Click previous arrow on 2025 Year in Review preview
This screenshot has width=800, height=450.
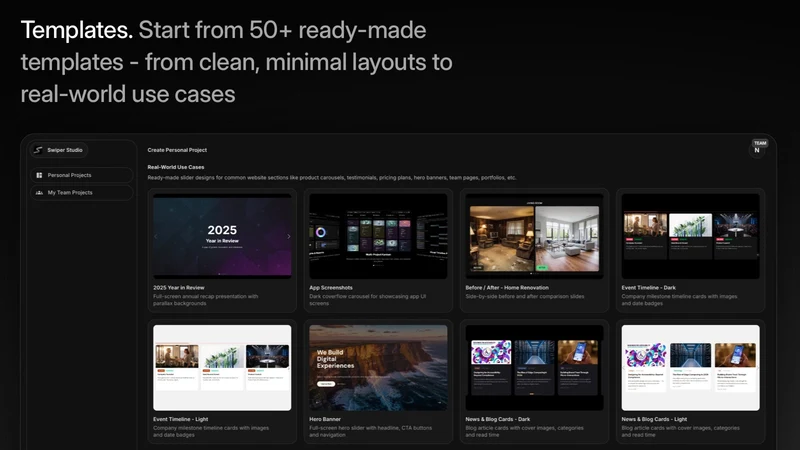click(156, 236)
